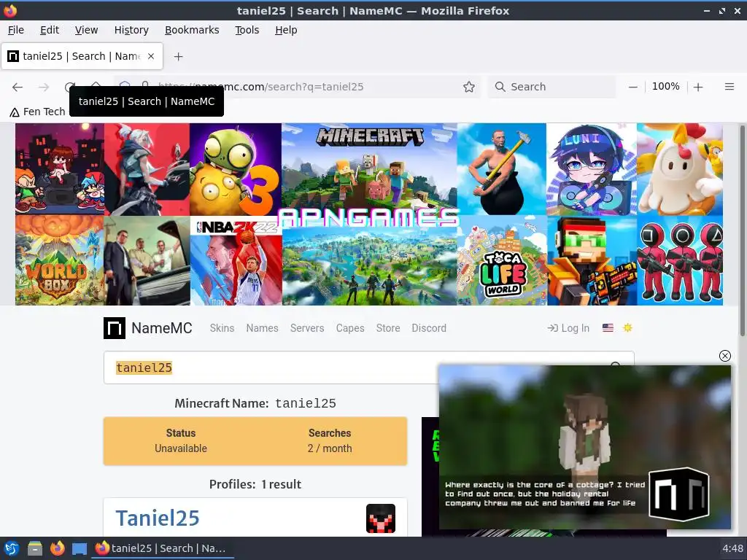Image resolution: width=747 pixels, height=560 pixels.
Task: Go to the Skins page
Action: (x=222, y=328)
